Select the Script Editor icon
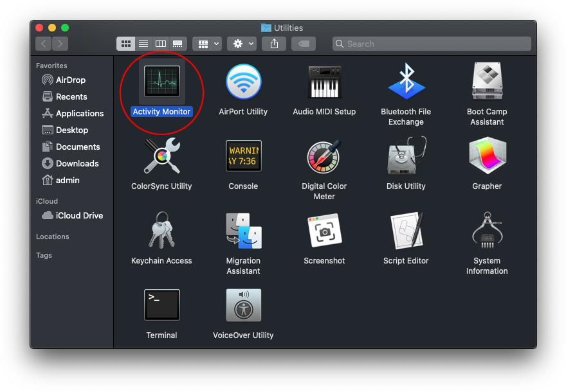 coord(406,231)
